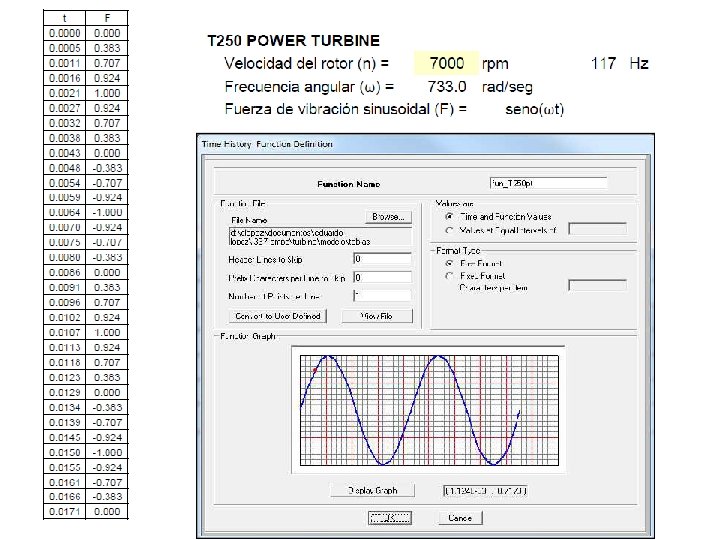Viewport: 720px width, 540px height.
Task: Select table cell t = 0.0000
Action: tap(64, 33)
